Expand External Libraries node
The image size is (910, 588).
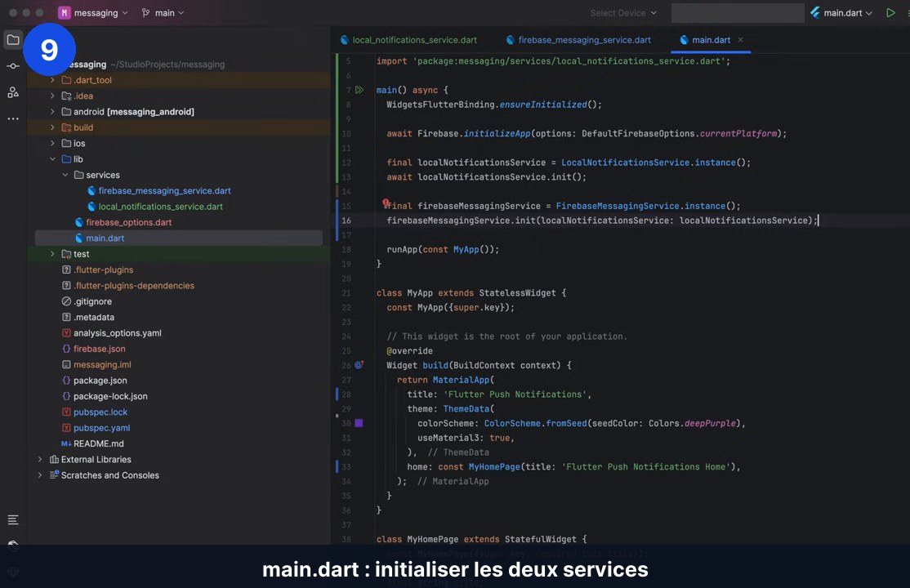(39, 459)
